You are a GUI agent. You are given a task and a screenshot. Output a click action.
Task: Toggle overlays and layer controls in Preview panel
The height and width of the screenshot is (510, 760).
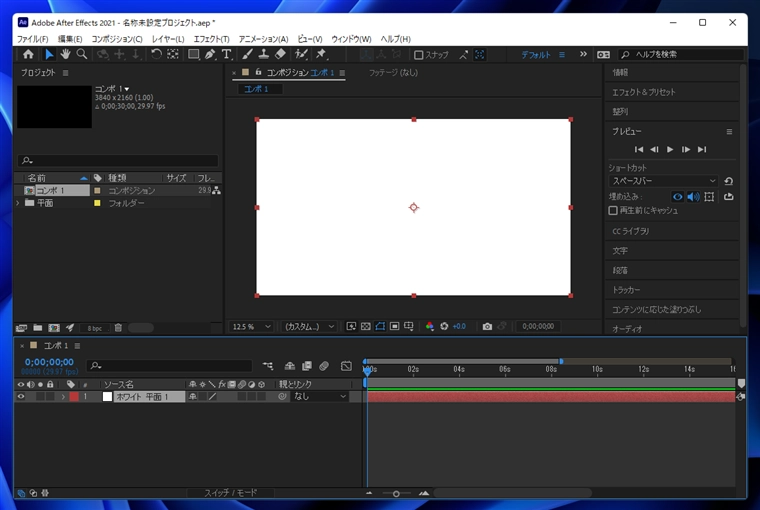tap(709, 197)
